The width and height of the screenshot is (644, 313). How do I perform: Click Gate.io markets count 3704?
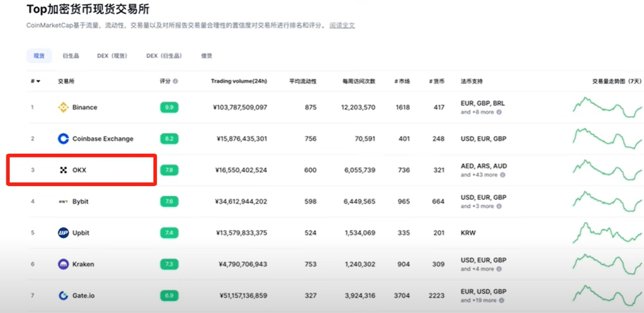tap(402, 295)
